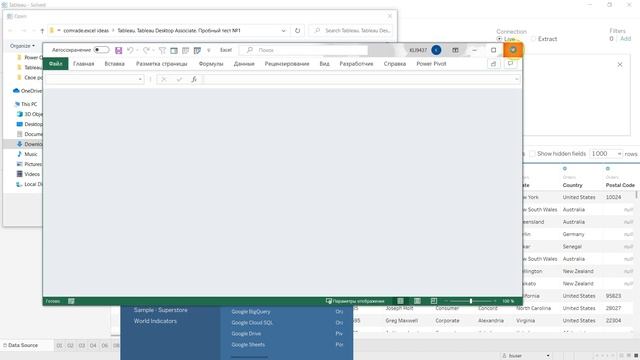Choose Google BigQuery connector
Image resolution: width=640 pixels, height=360 pixels.
pos(251,311)
